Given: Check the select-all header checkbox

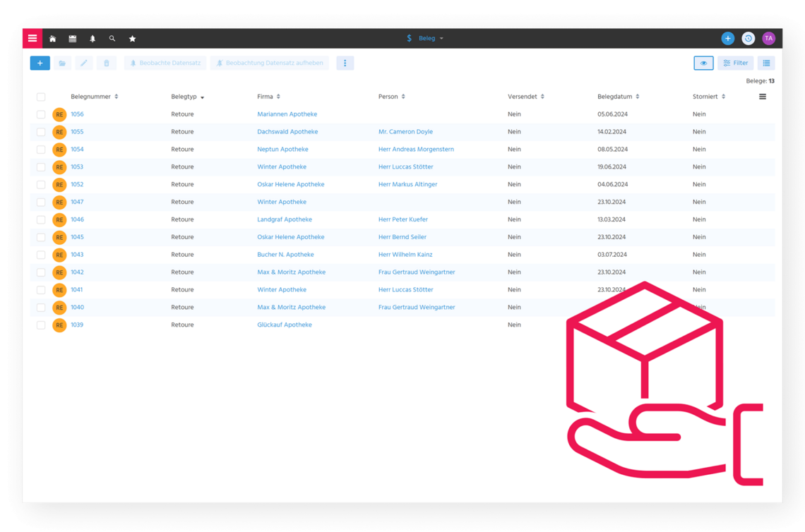Looking at the screenshot, I should click(x=41, y=97).
